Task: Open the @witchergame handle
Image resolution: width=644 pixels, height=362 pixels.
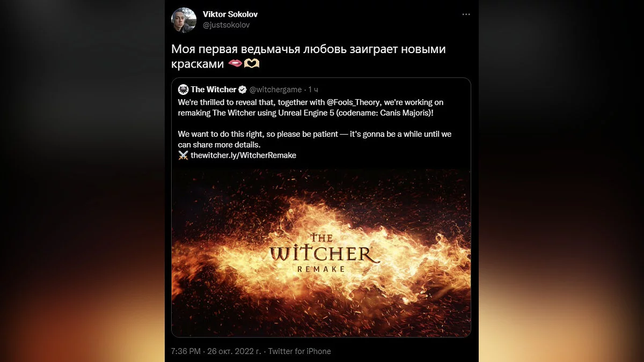Action: coord(276,90)
